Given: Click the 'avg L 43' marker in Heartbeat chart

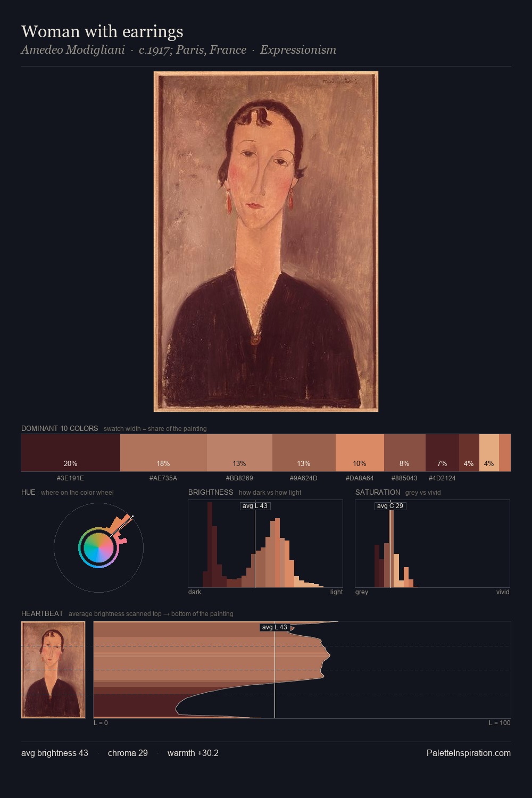Looking at the screenshot, I should [275, 627].
